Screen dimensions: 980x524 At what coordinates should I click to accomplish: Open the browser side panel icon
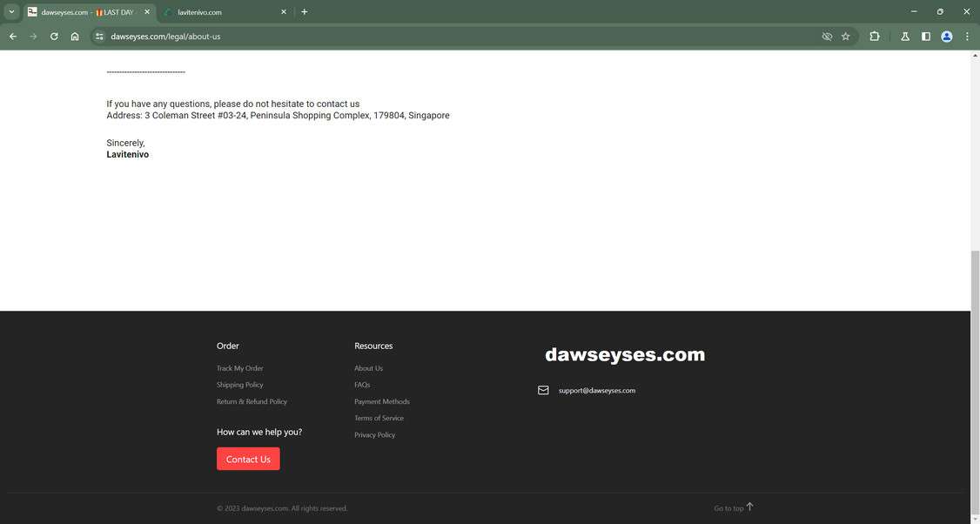(926, 36)
